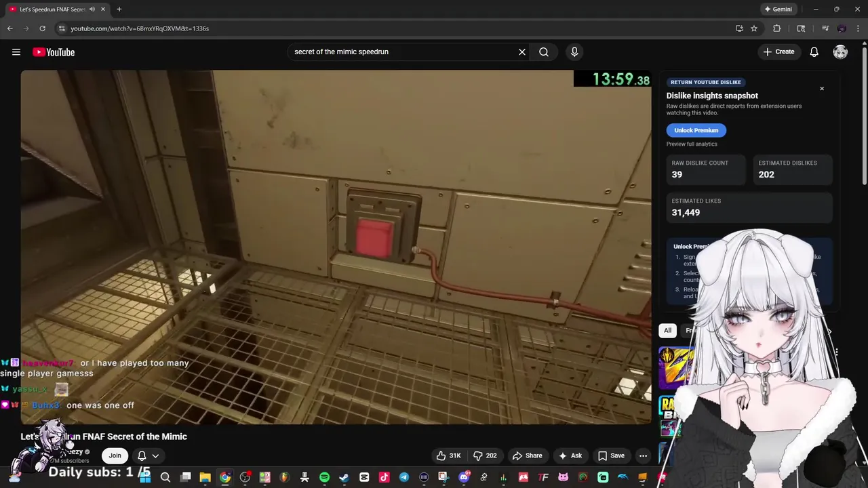The height and width of the screenshot is (488, 868).
Task: Open Gemini in Chrome title bar
Action: 778,9
